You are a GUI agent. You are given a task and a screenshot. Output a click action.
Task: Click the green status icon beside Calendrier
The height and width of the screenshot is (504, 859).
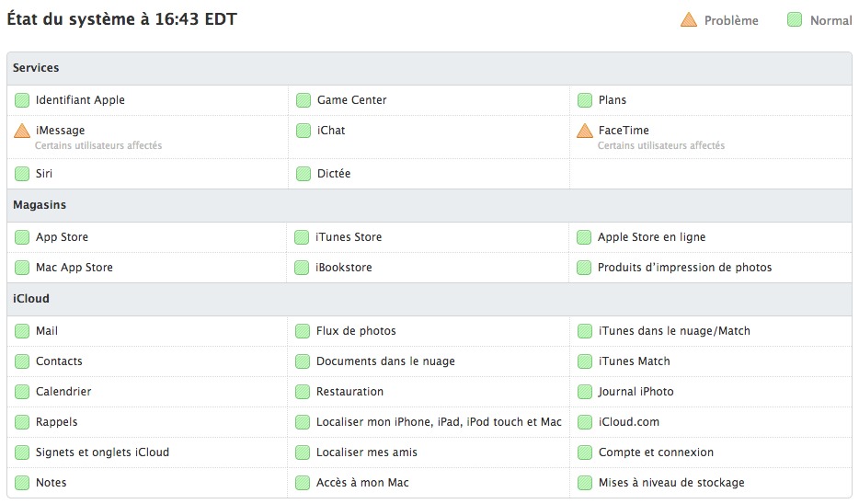tap(22, 392)
